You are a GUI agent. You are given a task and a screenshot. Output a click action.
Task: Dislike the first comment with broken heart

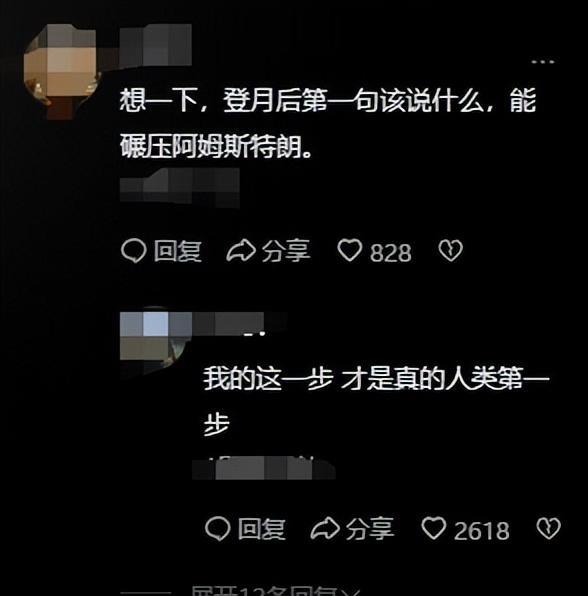[450, 250]
